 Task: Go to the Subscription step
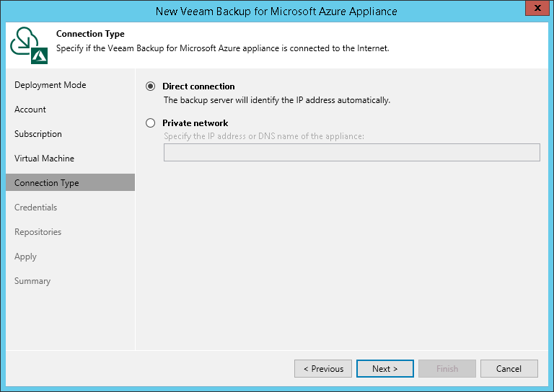click(38, 134)
